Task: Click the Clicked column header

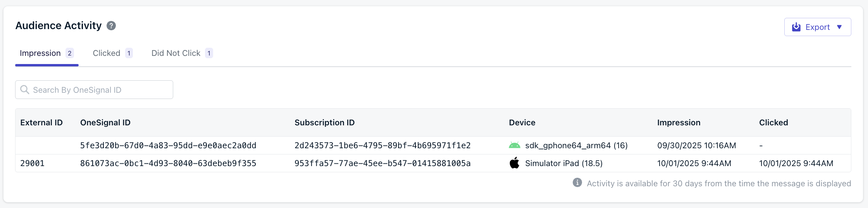Action: click(773, 123)
